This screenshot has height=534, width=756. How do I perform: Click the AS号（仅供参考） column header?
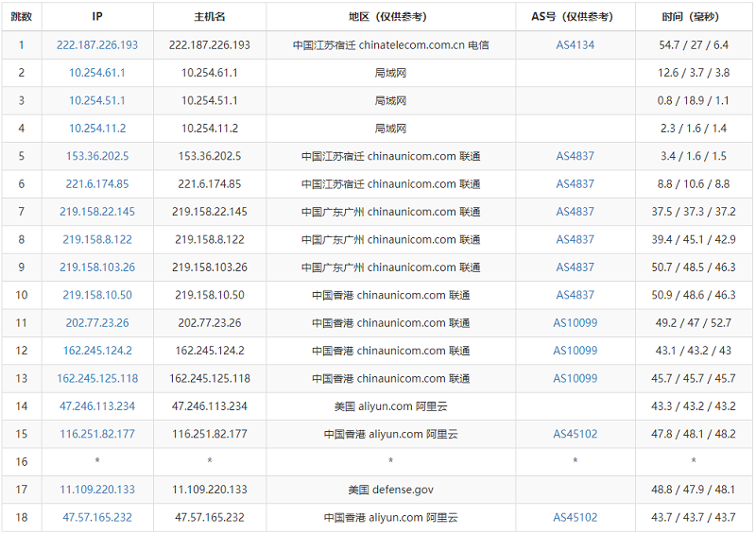pyautogui.click(x=576, y=17)
